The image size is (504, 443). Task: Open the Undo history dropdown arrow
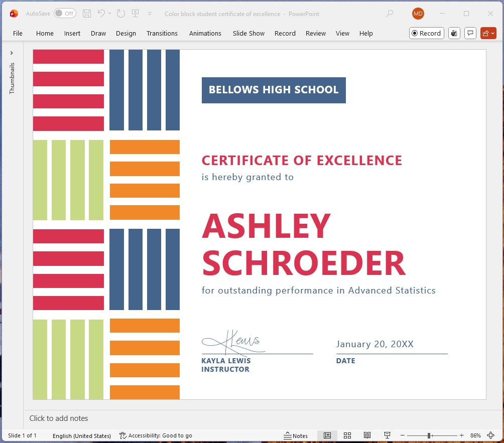pyautogui.click(x=109, y=14)
